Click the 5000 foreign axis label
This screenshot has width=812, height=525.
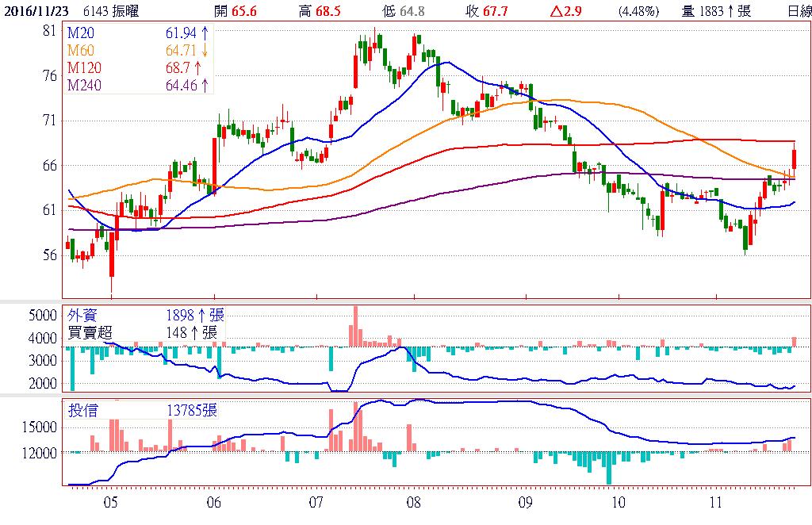(43, 316)
